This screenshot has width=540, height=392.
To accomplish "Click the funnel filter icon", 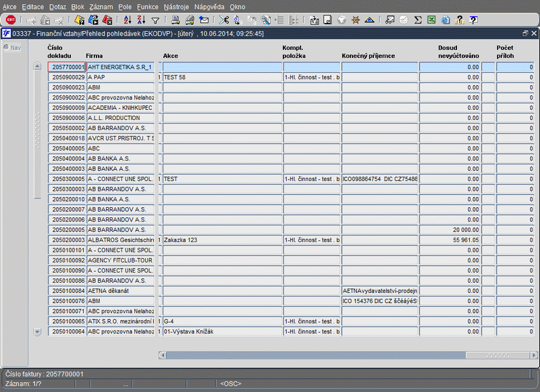I will coord(155,21).
